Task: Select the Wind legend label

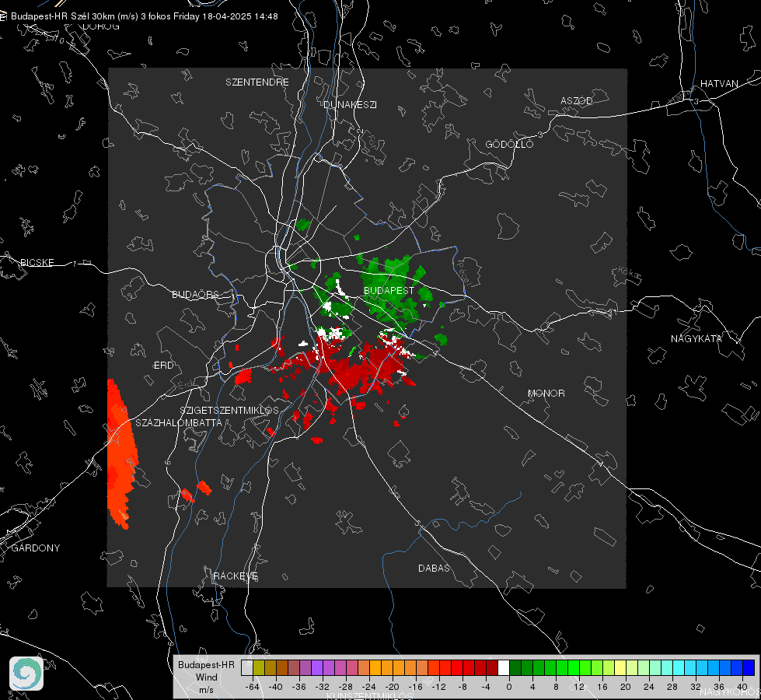Action: (206, 677)
